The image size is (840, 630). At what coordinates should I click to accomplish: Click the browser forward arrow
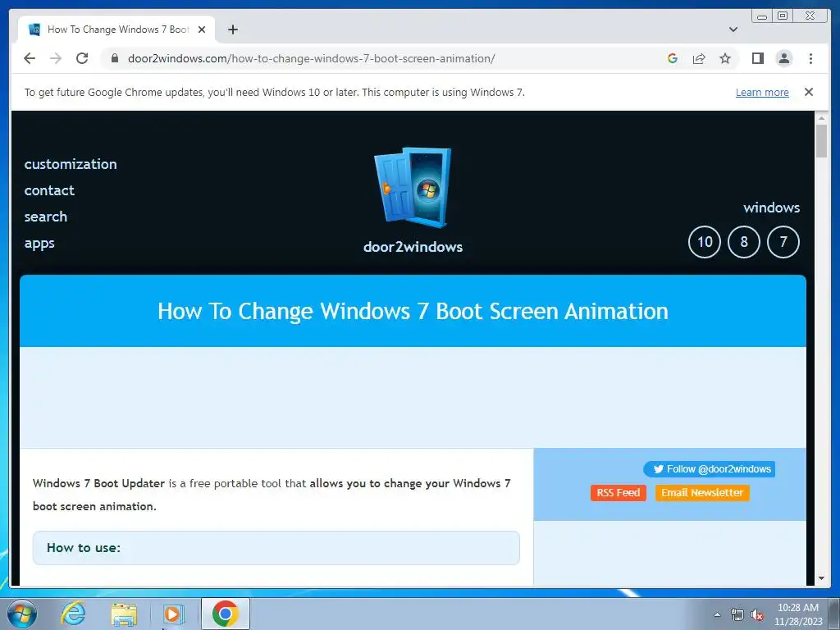coord(56,58)
